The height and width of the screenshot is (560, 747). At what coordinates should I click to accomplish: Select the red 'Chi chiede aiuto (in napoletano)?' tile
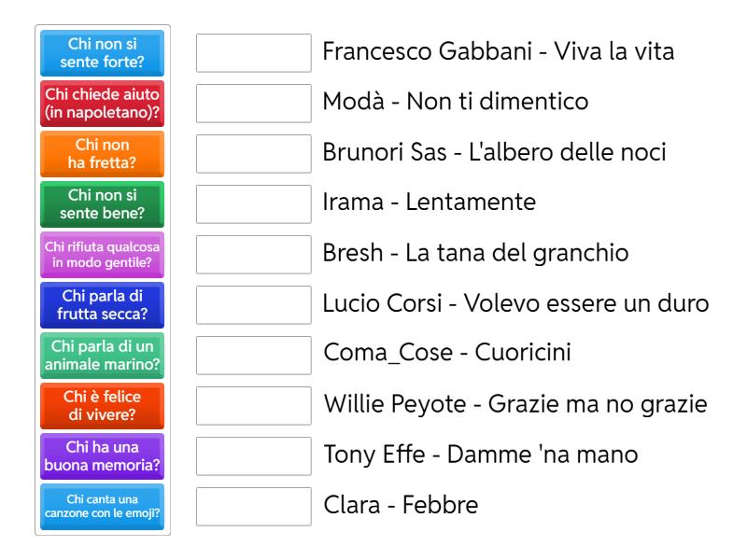tap(103, 104)
